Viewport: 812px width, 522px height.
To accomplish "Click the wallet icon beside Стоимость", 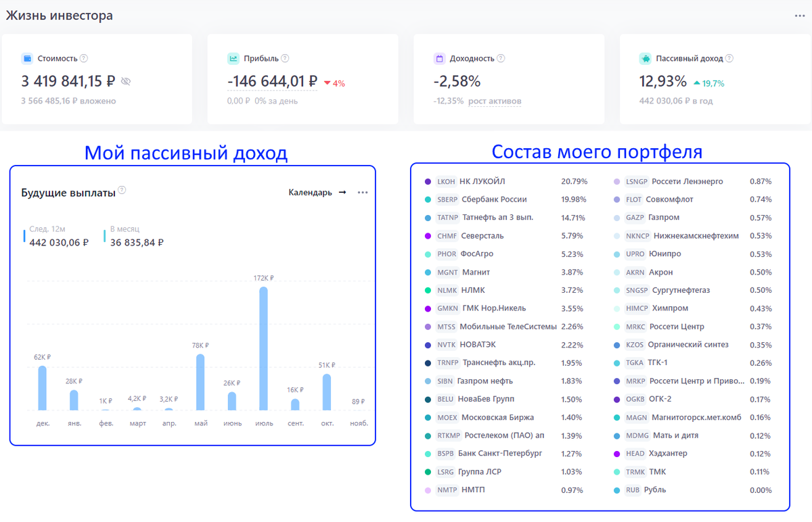I will click(x=27, y=59).
